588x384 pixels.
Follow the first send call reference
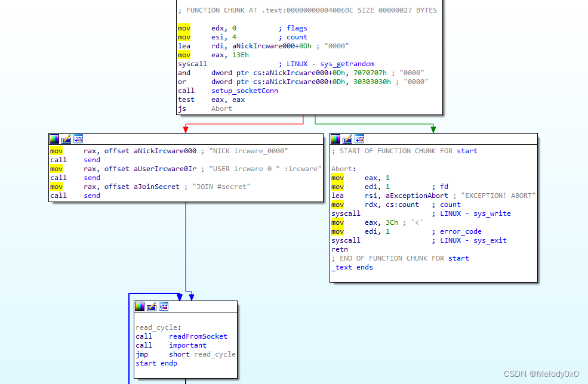coord(91,159)
